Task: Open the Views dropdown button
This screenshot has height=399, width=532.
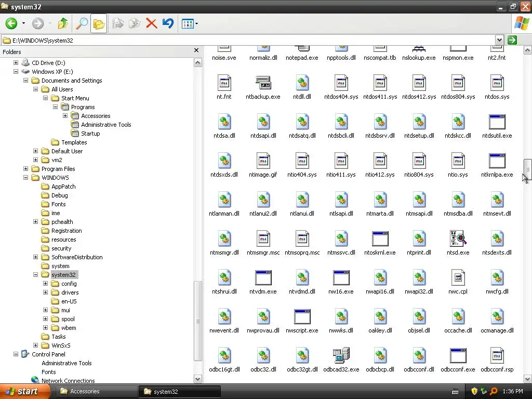Action: (x=190, y=23)
